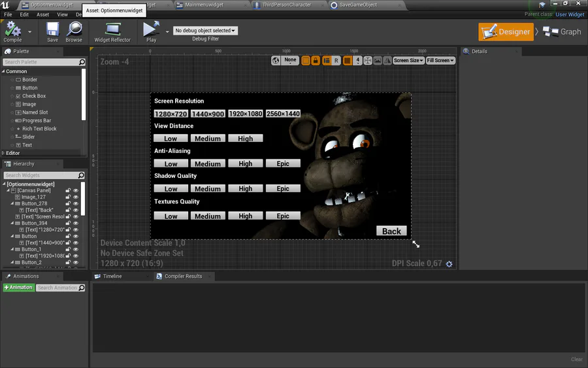Screen dimensions: 588x368
Task: Save the Optionmenuwidget asset
Action: pos(52,32)
